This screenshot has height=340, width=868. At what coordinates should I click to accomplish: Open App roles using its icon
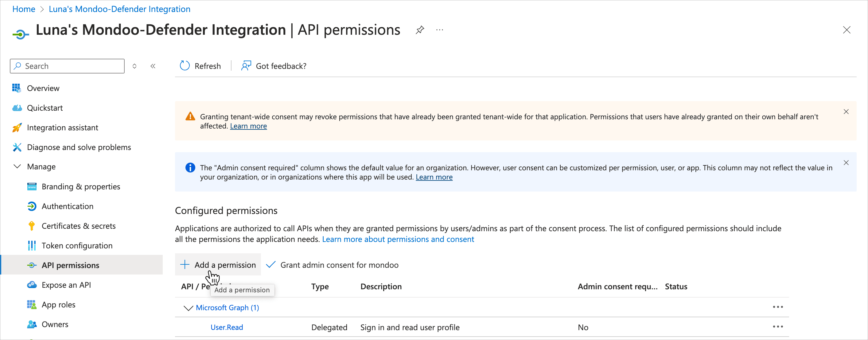pos(32,304)
